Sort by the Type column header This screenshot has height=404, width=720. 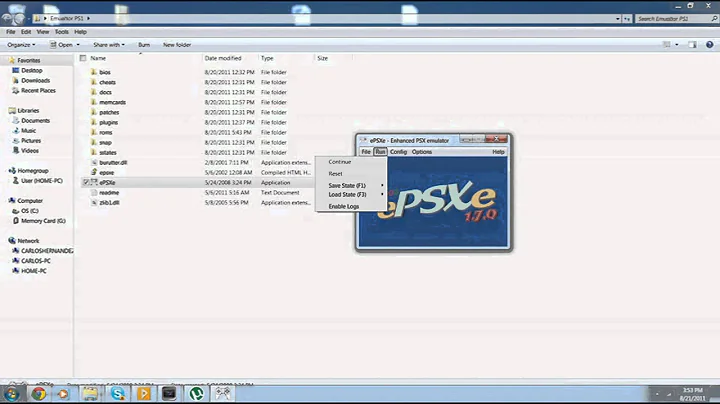[267, 58]
